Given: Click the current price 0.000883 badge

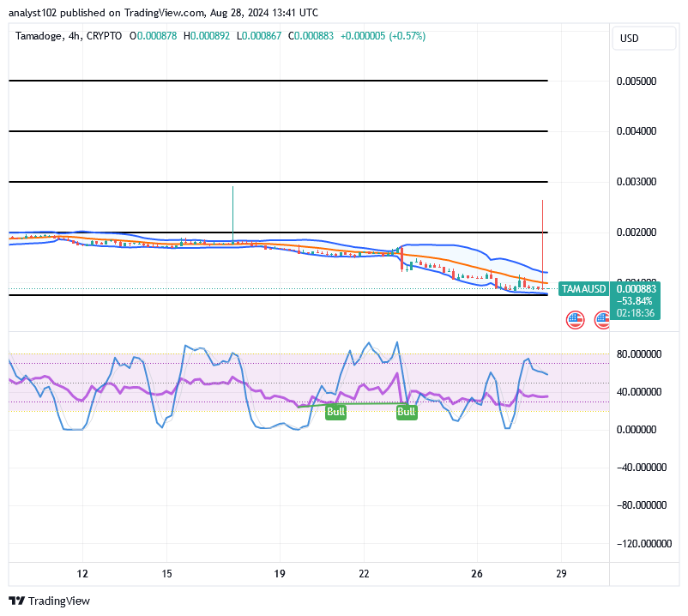Looking at the screenshot, I should pyautogui.click(x=637, y=288).
